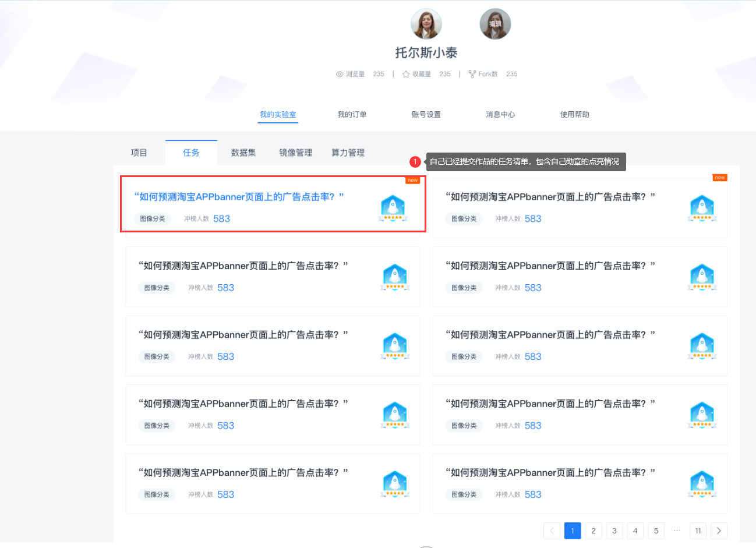Image resolution: width=756 pixels, height=548 pixels.
Task: Jump to page 3
Action: pyautogui.click(x=614, y=531)
